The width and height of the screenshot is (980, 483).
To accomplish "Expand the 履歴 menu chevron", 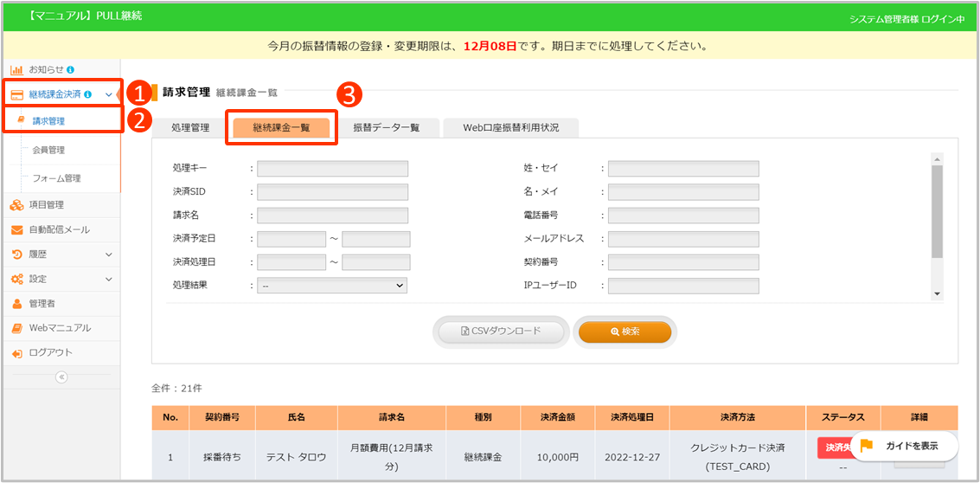I will pos(108,254).
